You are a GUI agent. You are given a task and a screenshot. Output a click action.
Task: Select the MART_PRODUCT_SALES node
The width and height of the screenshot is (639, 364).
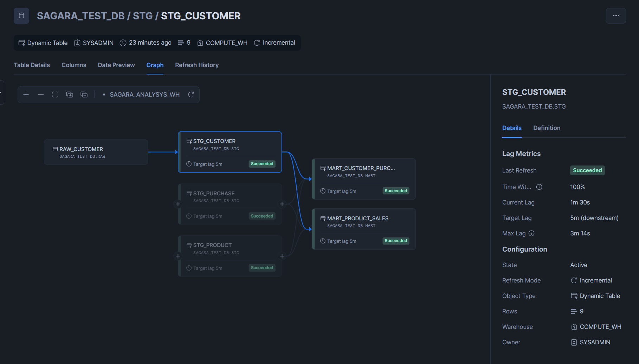(364, 229)
